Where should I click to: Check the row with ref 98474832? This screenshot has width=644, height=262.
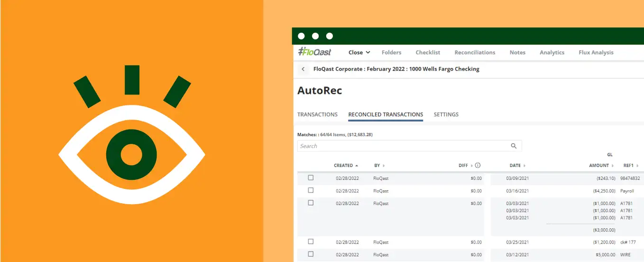311,178
